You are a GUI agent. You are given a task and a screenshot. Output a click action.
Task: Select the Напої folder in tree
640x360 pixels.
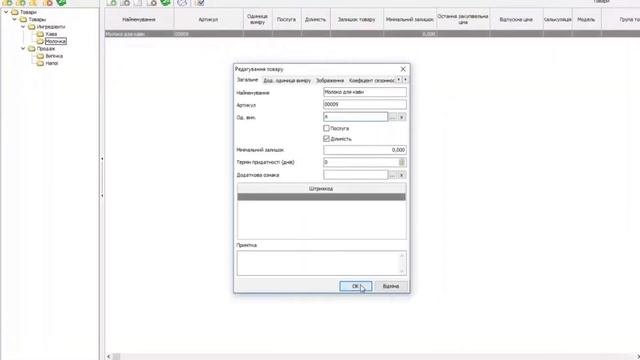pyautogui.click(x=51, y=63)
